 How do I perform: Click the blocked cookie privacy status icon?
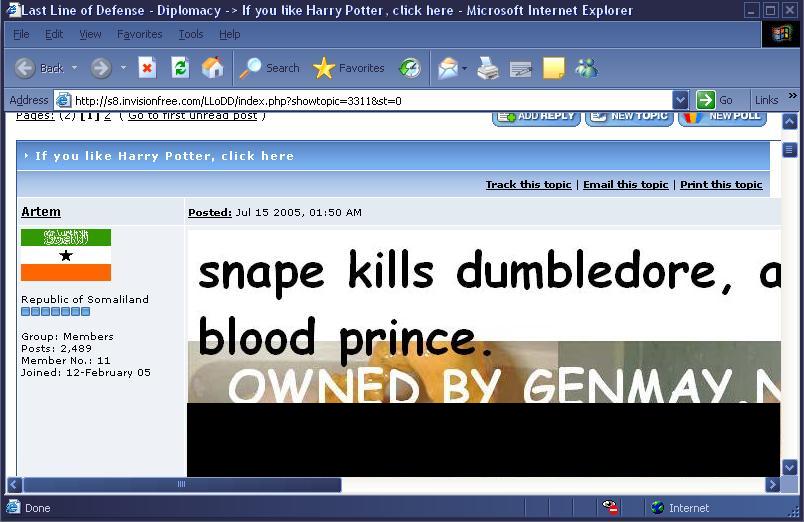point(611,507)
